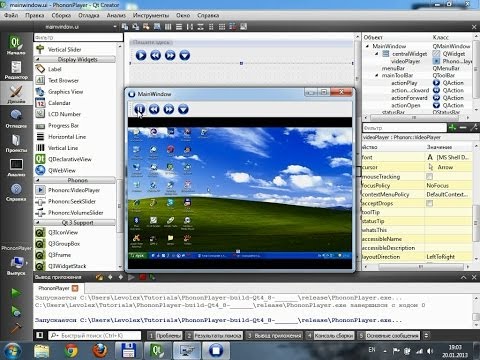This screenshot has height=360, width=480.
Task: Click widget box filter field
Action: (x=78, y=37)
